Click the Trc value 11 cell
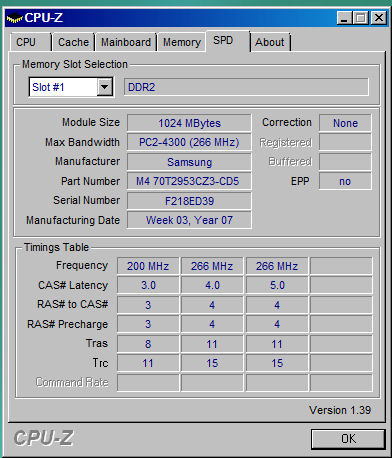This screenshot has height=458, width=392. 148,363
